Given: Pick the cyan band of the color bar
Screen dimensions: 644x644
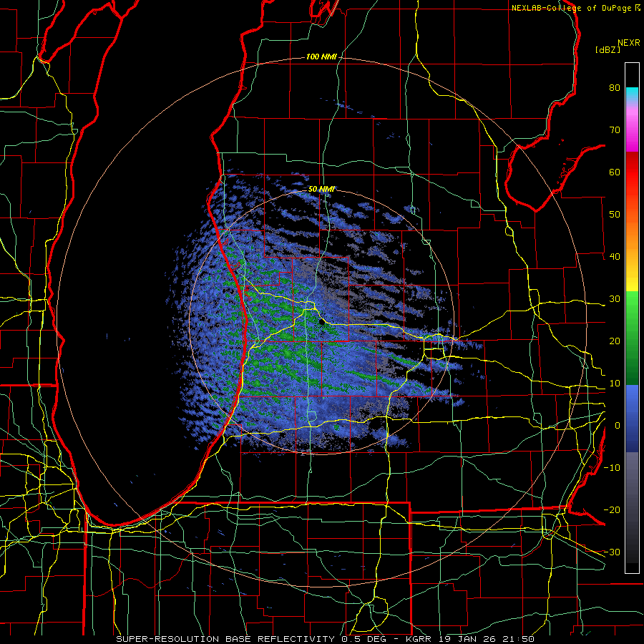Looking at the screenshot, I should point(632,93).
